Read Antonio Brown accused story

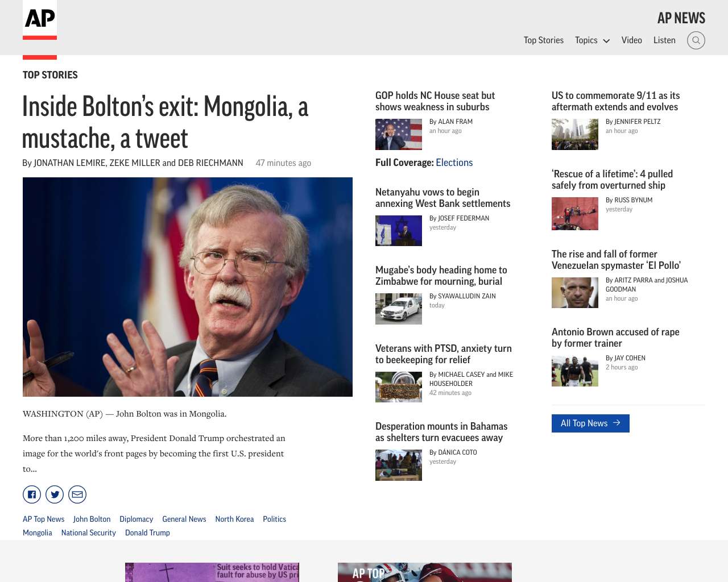615,338
